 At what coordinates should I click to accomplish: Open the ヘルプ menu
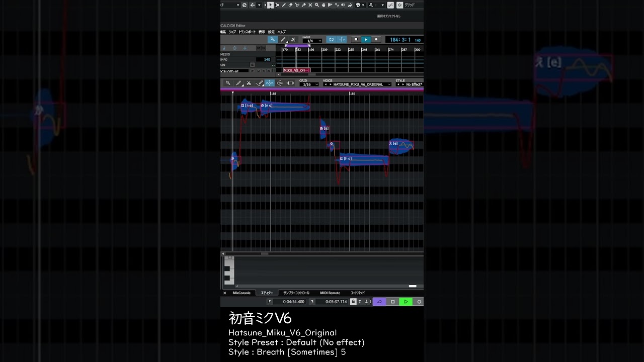tap(281, 32)
